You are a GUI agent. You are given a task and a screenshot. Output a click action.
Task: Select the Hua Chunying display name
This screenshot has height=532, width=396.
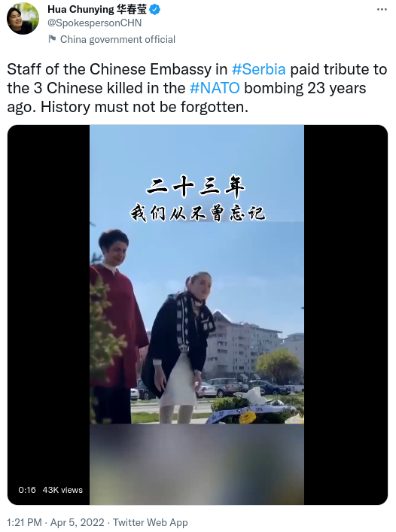click(x=97, y=10)
